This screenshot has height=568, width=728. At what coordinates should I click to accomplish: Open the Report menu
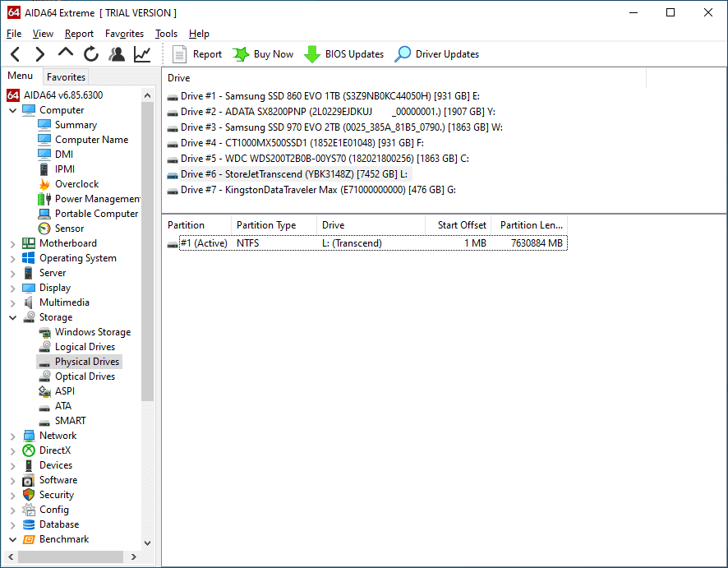click(x=79, y=34)
